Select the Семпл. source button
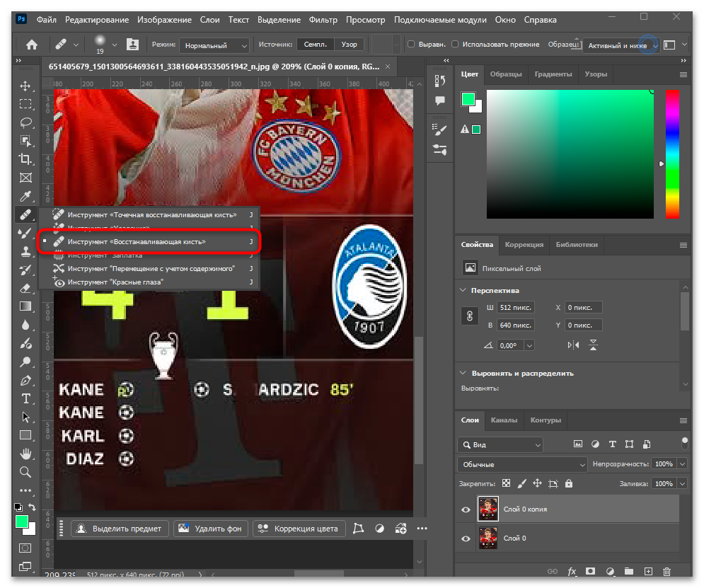Screen dimensions: 704x588 315,45
